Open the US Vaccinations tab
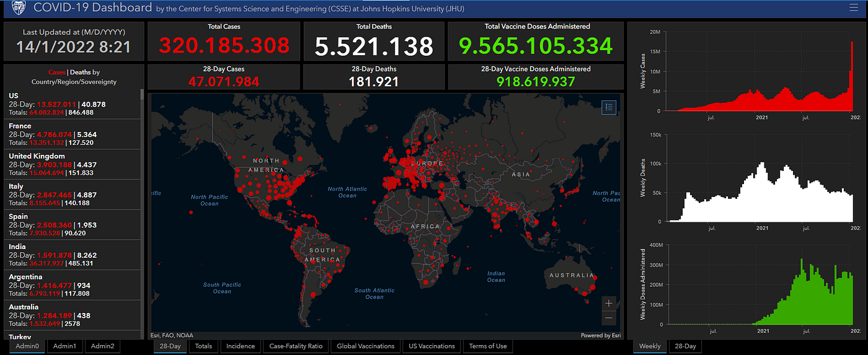The height and width of the screenshot is (355, 868). coord(432,346)
